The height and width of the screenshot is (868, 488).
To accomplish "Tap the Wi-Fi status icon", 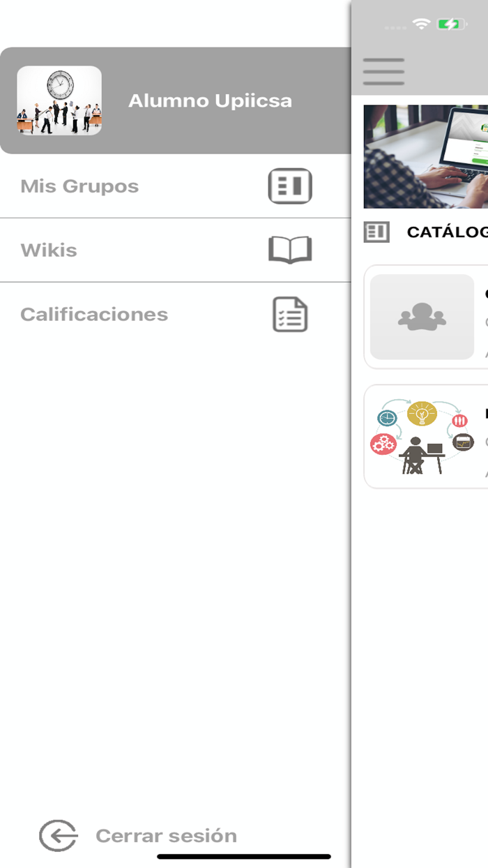I will (421, 24).
